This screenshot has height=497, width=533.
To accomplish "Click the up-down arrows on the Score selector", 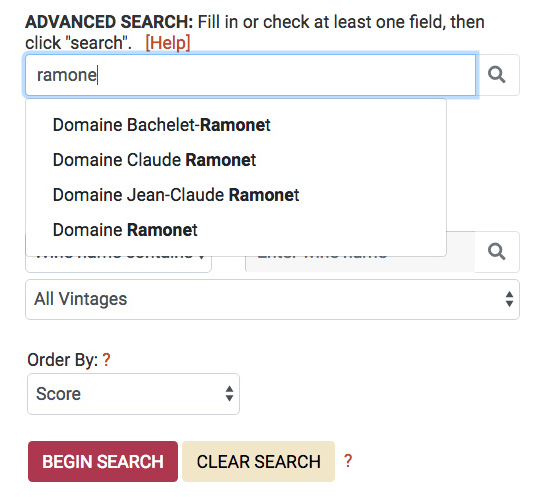I will tap(229, 394).
